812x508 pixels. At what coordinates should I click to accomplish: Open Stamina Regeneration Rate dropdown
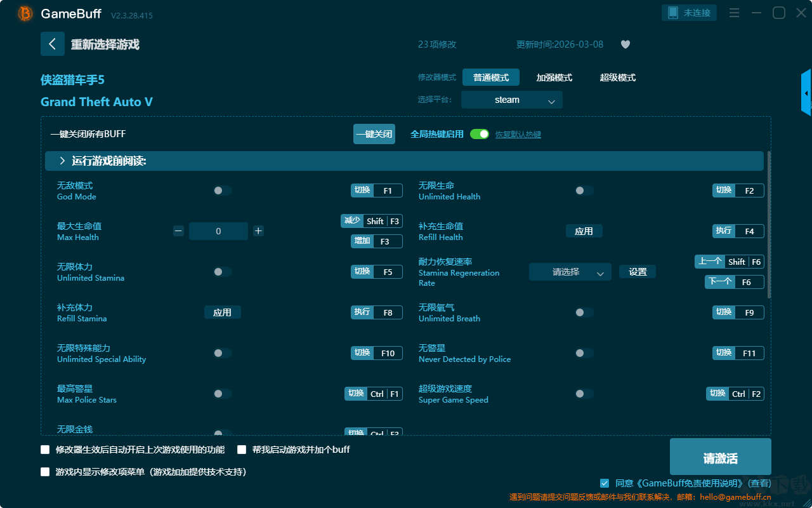coord(570,272)
